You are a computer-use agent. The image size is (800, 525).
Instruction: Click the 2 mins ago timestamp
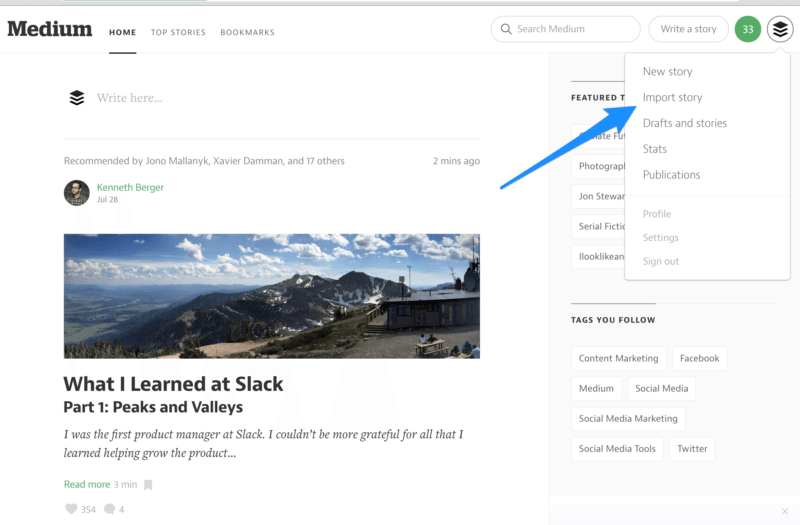(x=456, y=161)
